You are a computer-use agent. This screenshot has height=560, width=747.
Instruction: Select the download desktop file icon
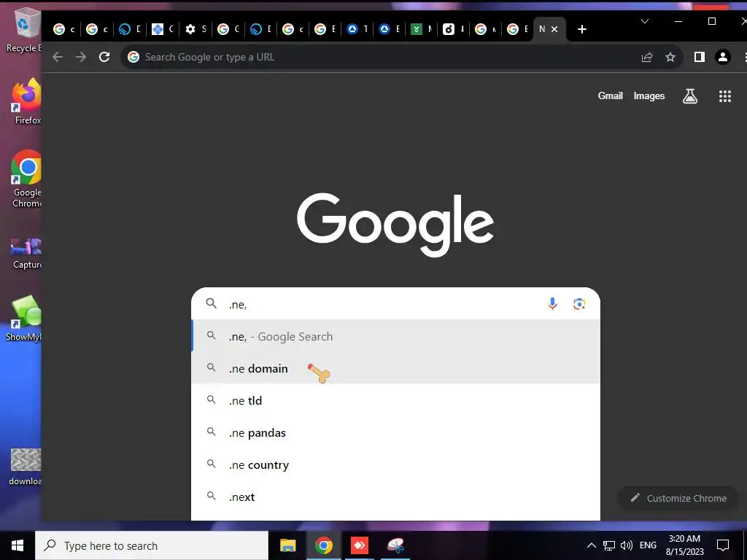(x=26, y=467)
